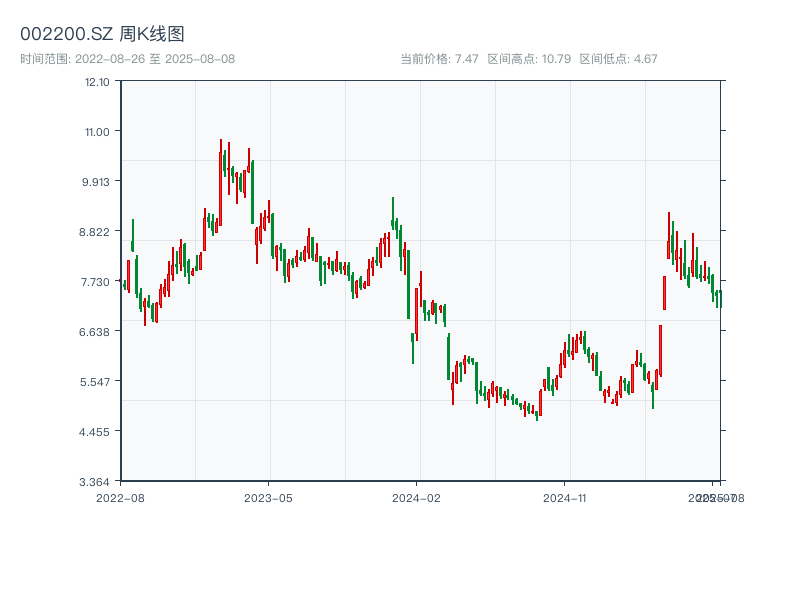Select the 4.455 y-axis price label
800x600 pixels.
97,432
